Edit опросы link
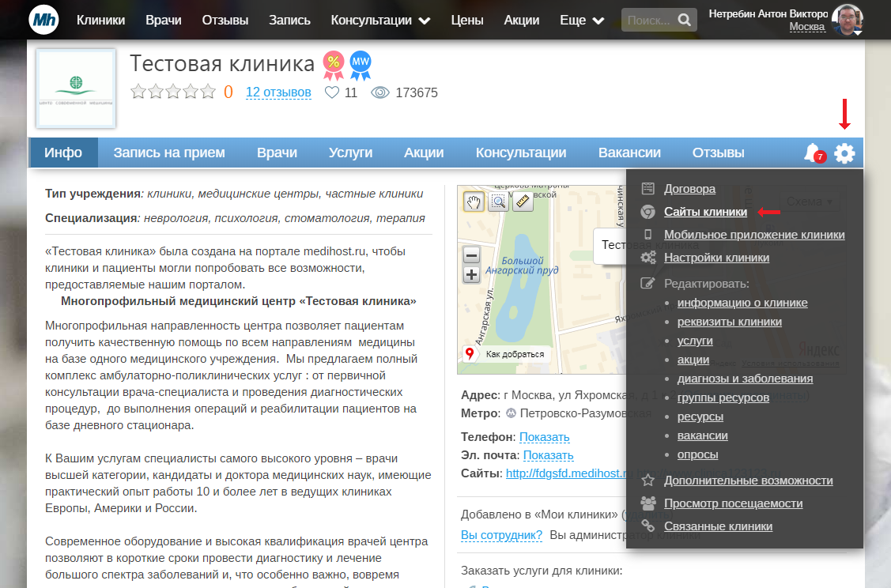This screenshot has width=891, height=588. pos(698,454)
